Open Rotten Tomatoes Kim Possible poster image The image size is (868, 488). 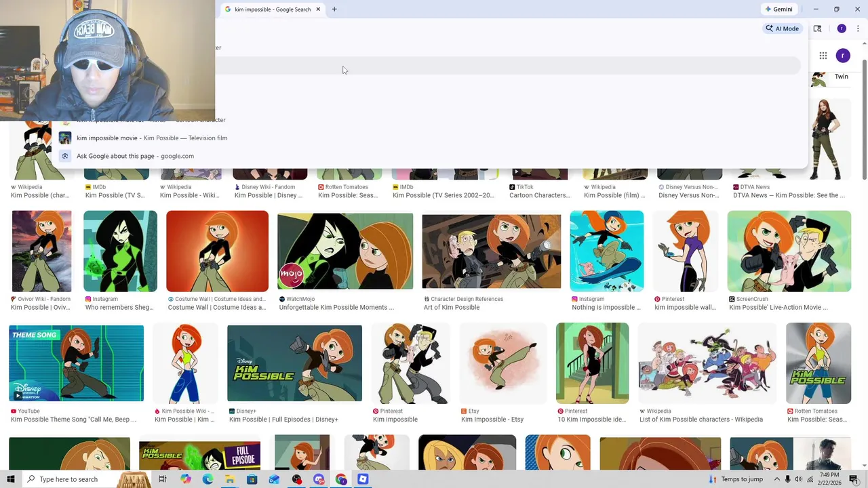tap(818, 363)
